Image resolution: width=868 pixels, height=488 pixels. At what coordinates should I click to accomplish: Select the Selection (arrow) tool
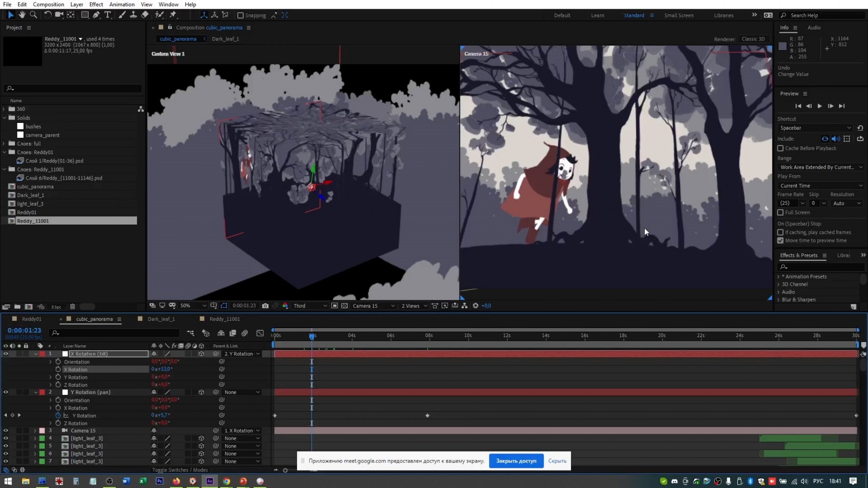pyautogui.click(x=11, y=15)
